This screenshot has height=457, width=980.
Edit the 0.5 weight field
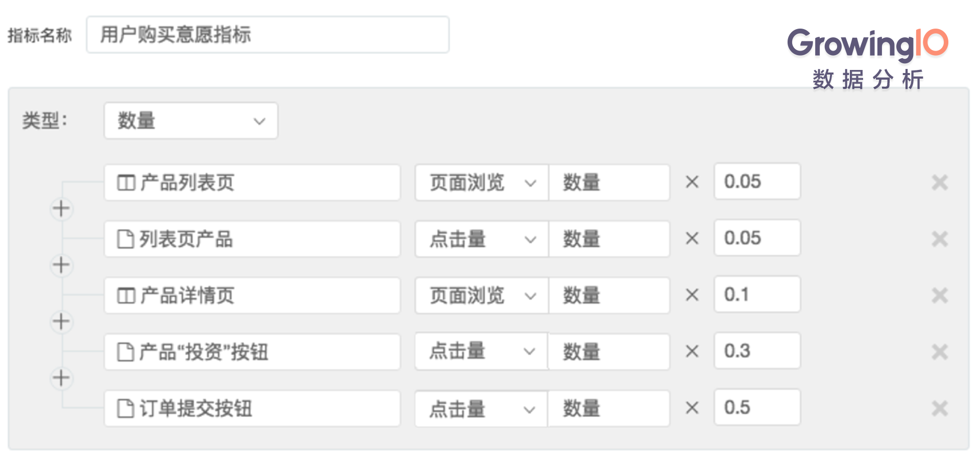(x=757, y=407)
